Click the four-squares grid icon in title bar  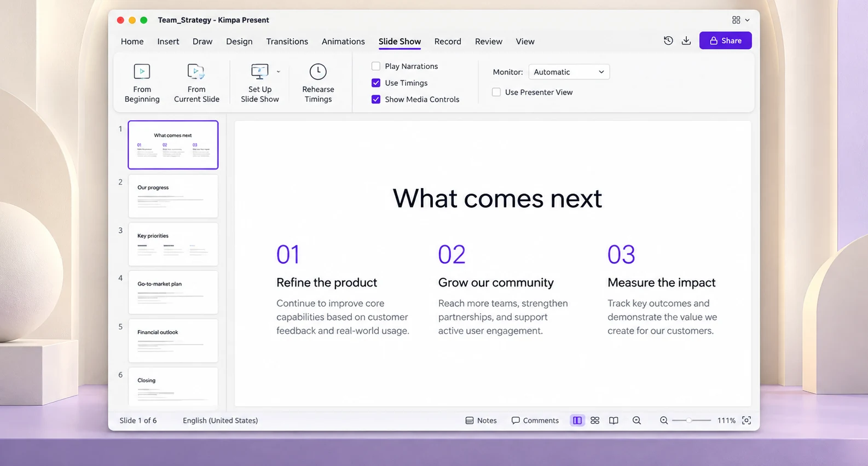pos(736,20)
